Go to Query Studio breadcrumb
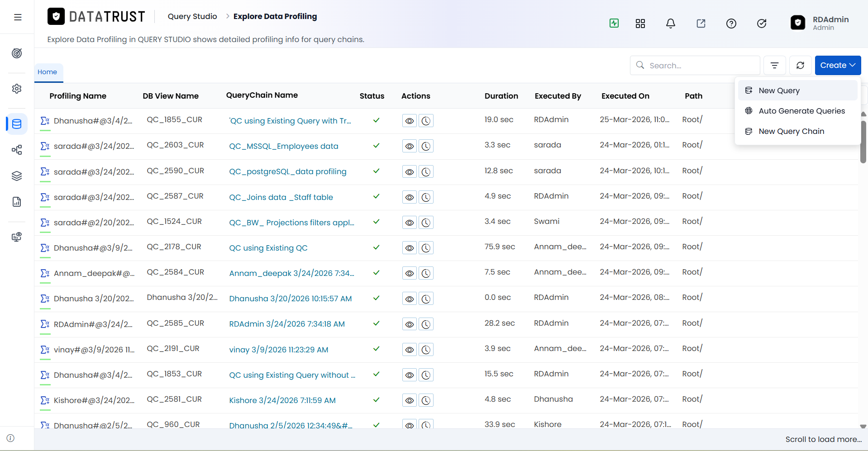 click(x=192, y=16)
